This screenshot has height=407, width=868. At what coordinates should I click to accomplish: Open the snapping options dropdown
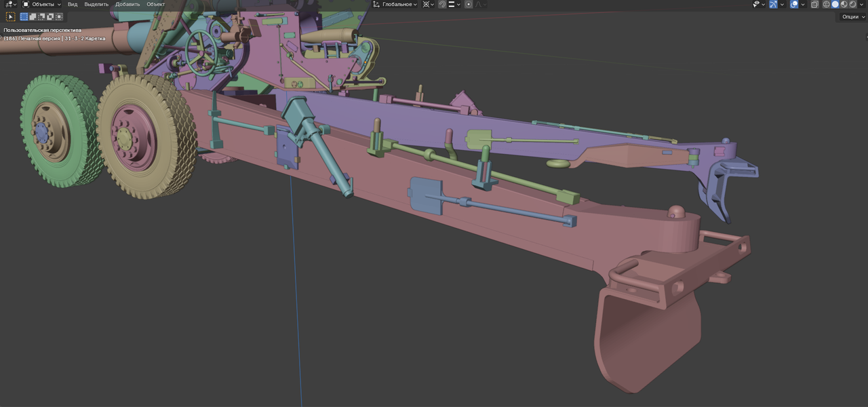click(453, 4)
